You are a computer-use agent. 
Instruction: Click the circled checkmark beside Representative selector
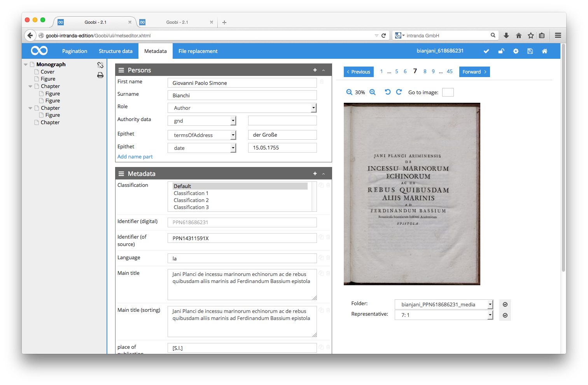click(x=505, y=315)
